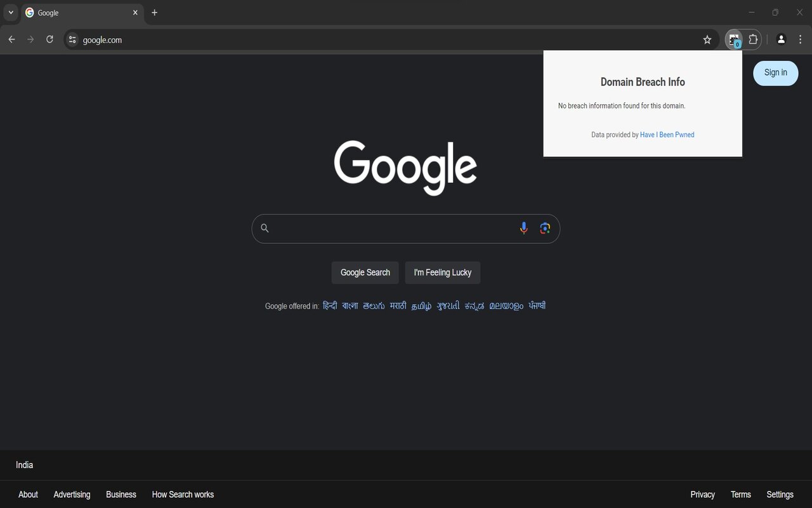Click the Google logo
The height and width of the screenshot is (508, 812).
tap(405, 168)
